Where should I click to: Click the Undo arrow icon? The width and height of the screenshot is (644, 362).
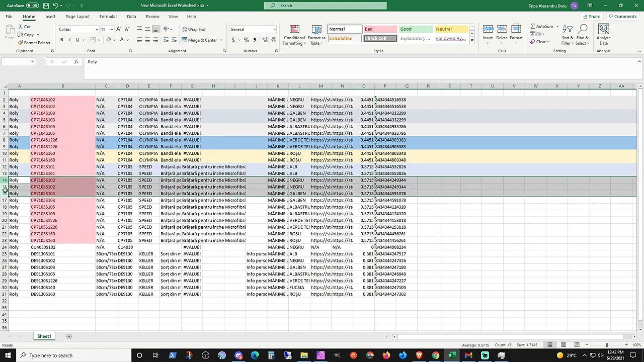[56, 6]
